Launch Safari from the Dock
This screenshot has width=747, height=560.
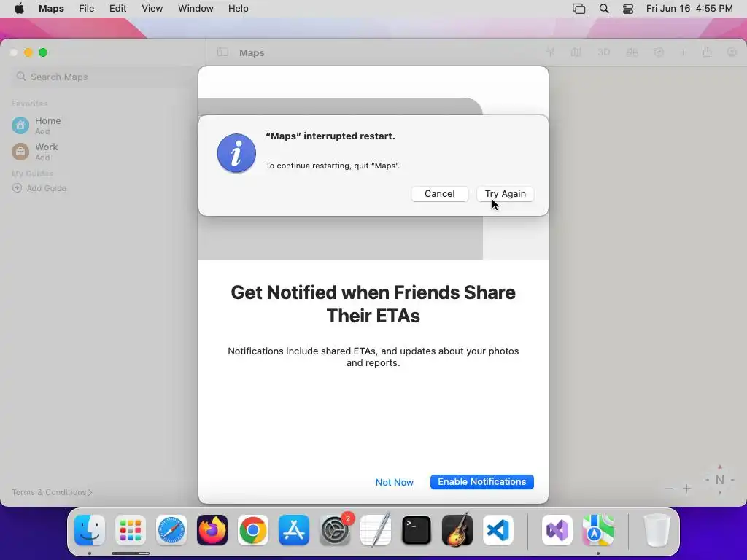(x=171, y=530)
